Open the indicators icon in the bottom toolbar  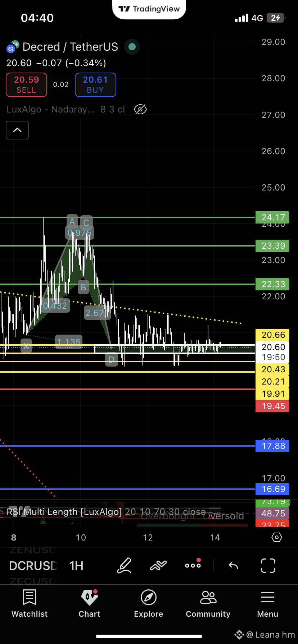[158, 566]
